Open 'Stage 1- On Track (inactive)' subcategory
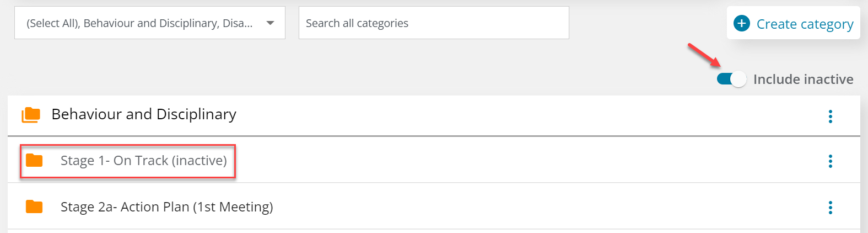Image resolution: width=868 pixels, height=233 pixels. coord(143,161)
